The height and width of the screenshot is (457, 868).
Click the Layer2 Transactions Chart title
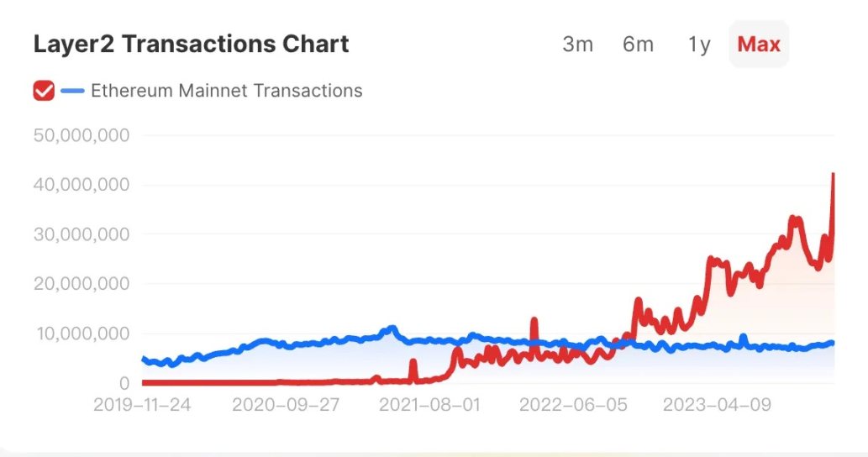pos(191,45)
